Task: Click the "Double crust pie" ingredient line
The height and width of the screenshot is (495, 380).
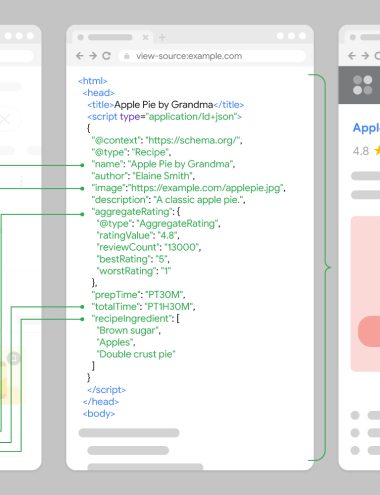Action: (136, 354)
